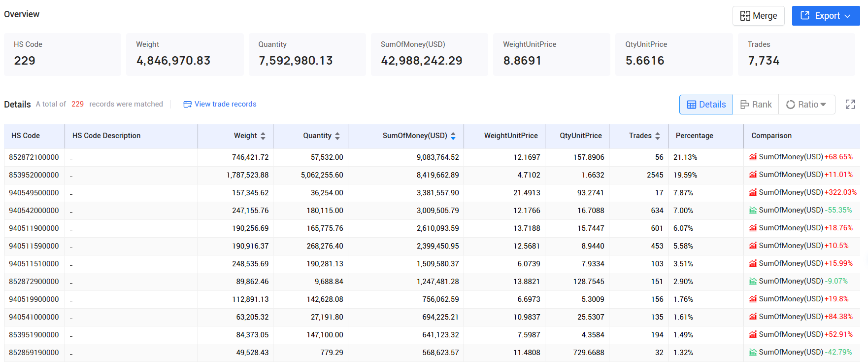
Task: Click the Merge button
Action: pyautogui.click(x=758, y=16)
